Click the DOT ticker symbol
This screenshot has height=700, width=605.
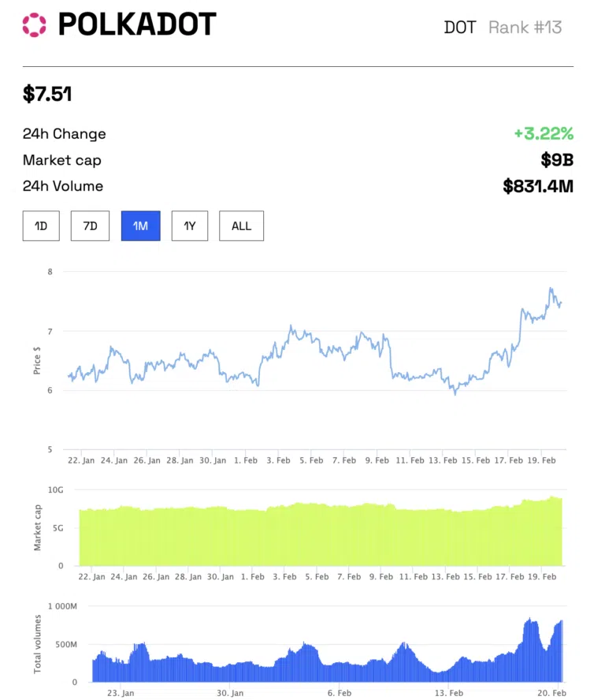point(460,28)
